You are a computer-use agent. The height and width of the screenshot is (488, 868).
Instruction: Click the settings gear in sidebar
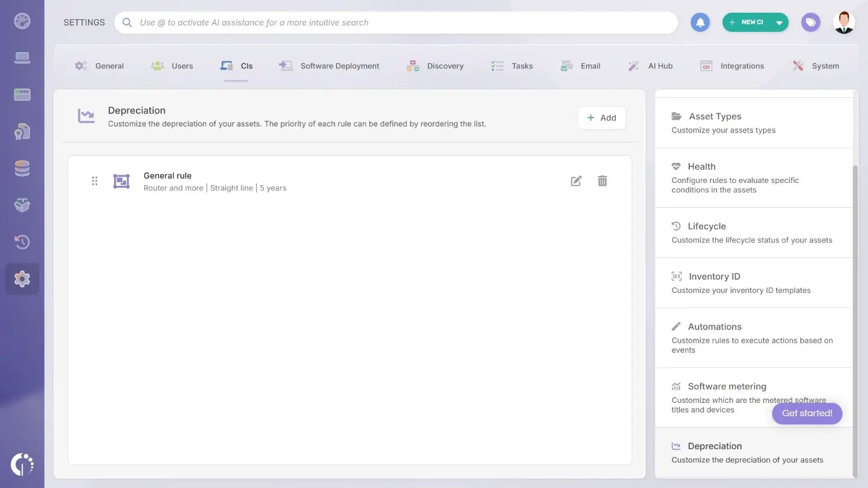[22, 279]
